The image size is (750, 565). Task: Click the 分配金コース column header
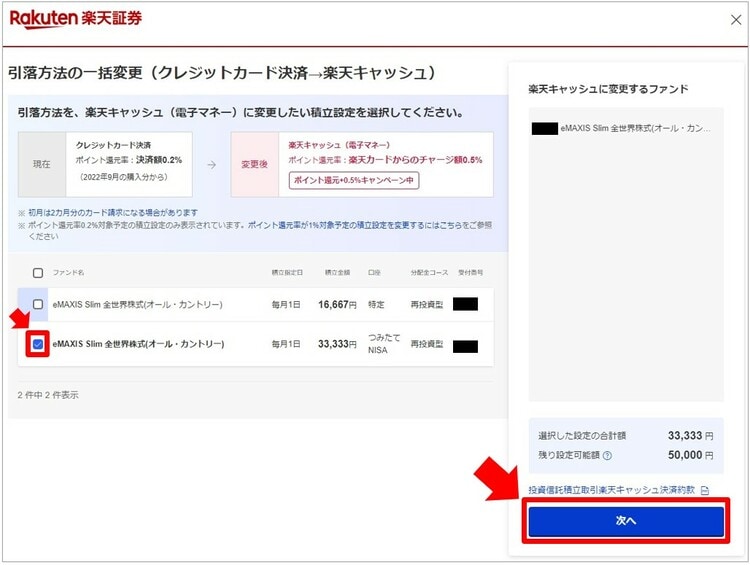[x=429, y=273]
